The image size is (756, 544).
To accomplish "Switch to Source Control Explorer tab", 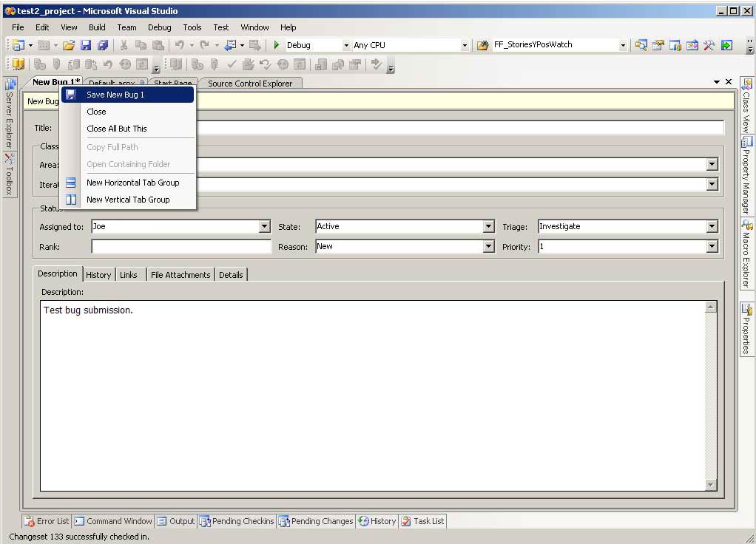I will pyautogui.click(x=250, y=84).
